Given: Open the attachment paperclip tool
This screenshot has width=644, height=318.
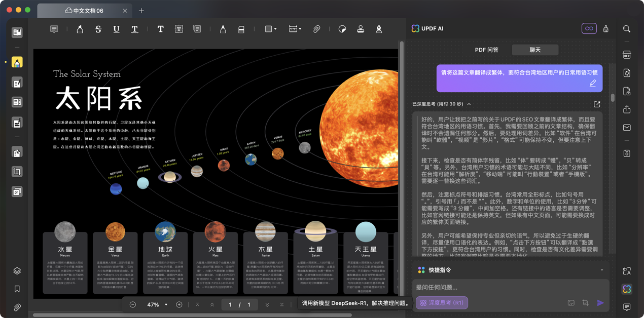Looking at the screenshot, I should pos(316,29).
